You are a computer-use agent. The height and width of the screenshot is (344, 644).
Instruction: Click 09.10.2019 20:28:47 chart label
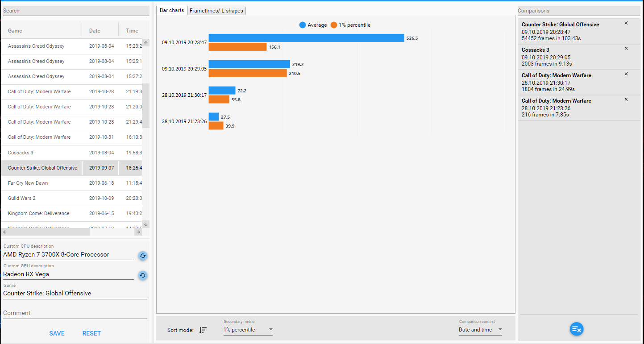pos(184,42)
